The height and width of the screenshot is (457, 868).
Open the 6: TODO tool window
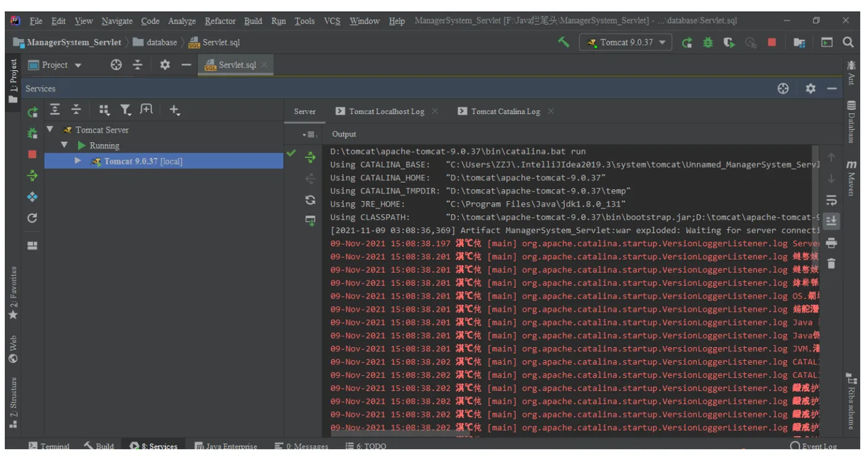point(366,446)
